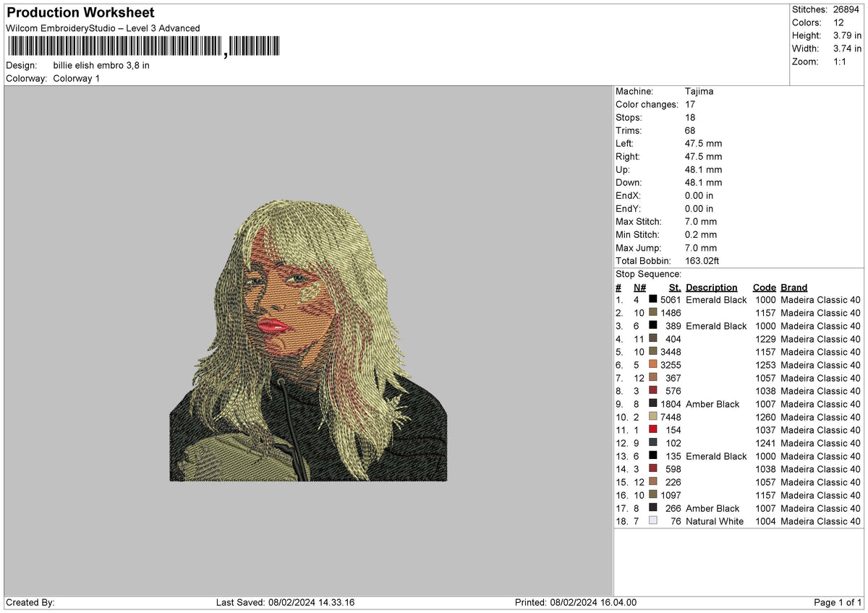Click the Max Stitch value 7.0 mm
The height and width of the screenshot is (613, 868).
[701, 221]
